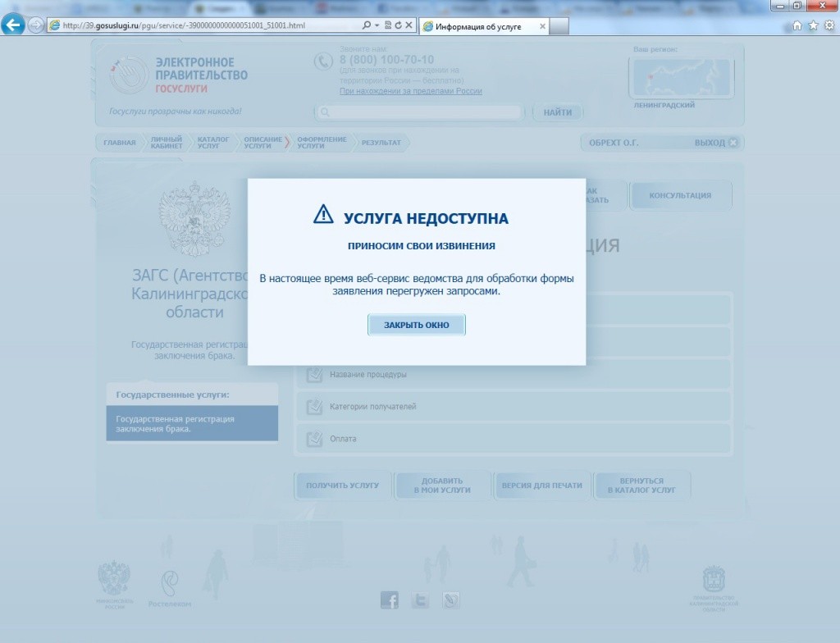Open КАТАЛОГ УСЛУГ navigation item

(x=213, y=143)
